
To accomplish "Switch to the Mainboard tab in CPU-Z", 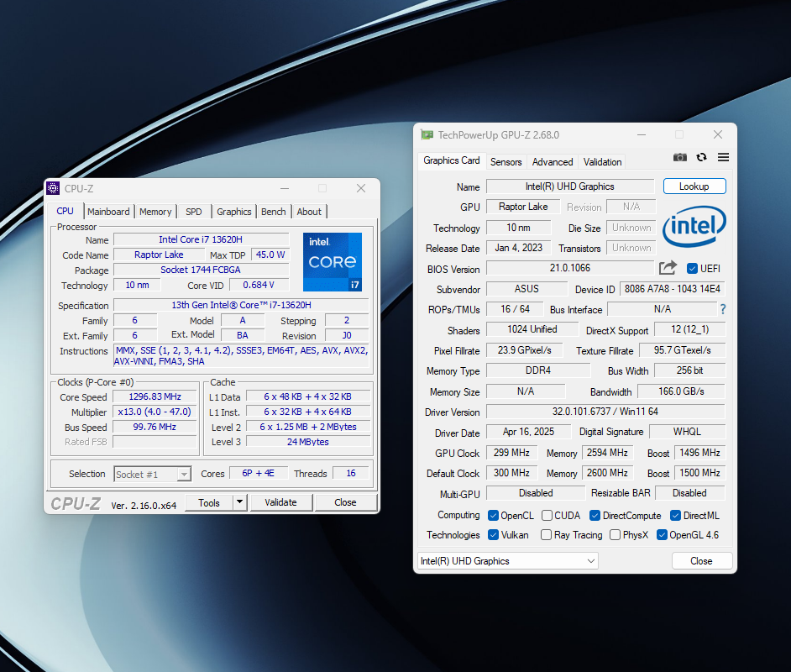I will pyautogui.click(x=108, y=212).
